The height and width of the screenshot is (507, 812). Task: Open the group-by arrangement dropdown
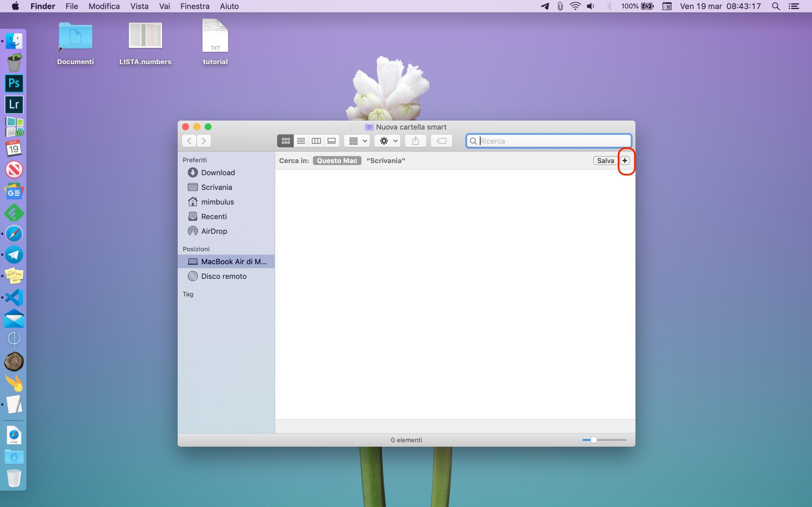357,141
